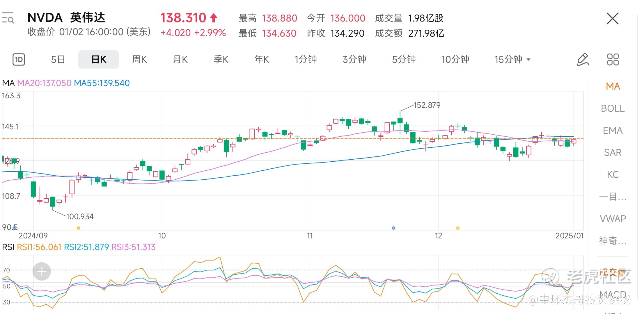Choose the 1分钟 one-minute interval

pos(306,60)
